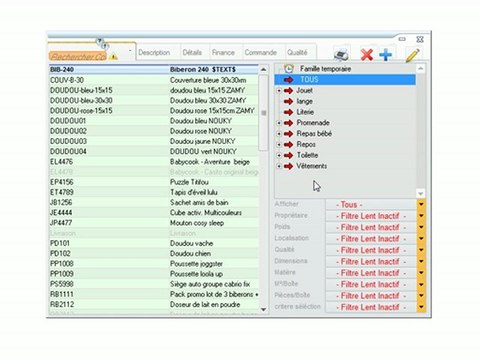Open the small dropdown arrow next to Rechercher
Viewport: 480px width, 360px height.
tap(130, 51)
